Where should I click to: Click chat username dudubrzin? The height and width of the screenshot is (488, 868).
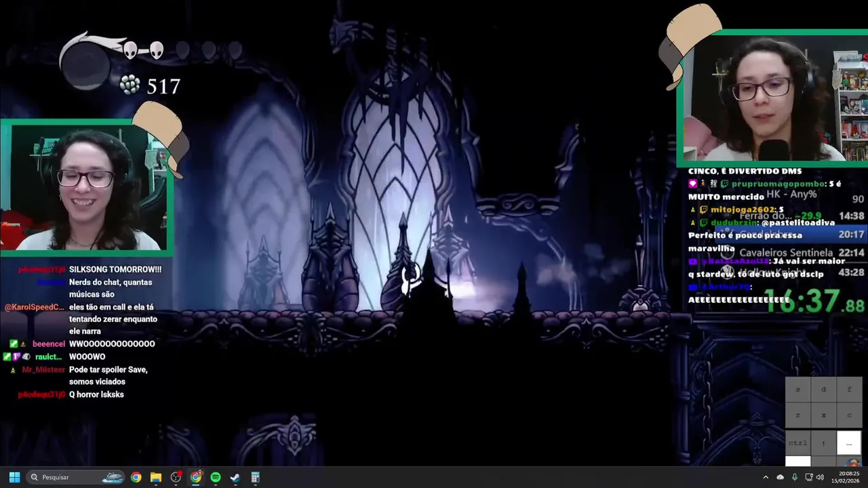tap(733, 223)
